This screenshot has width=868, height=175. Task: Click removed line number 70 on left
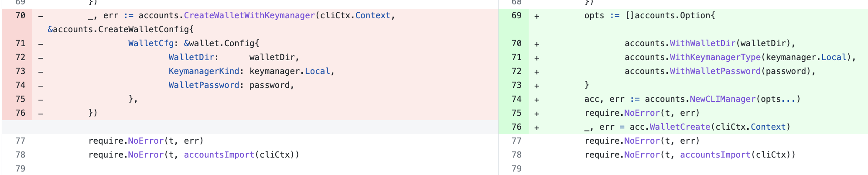[20, 16]
